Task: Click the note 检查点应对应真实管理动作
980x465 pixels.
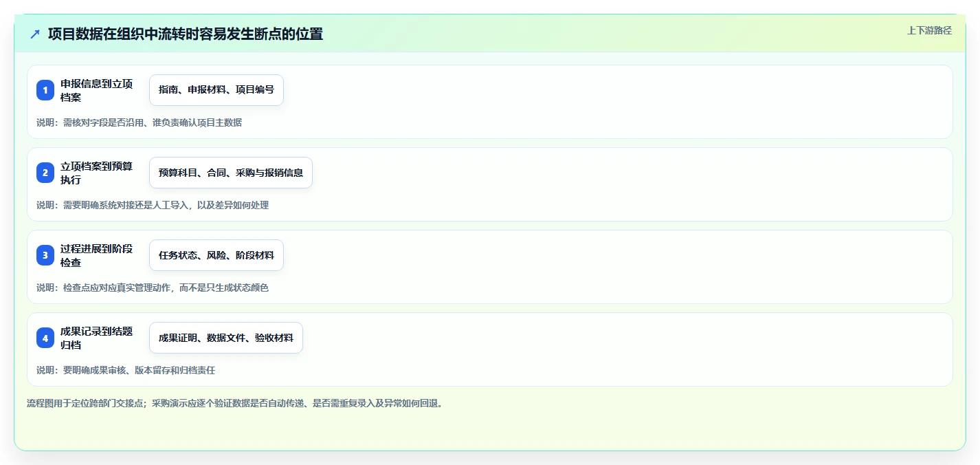Action: (x=153, y=288)
